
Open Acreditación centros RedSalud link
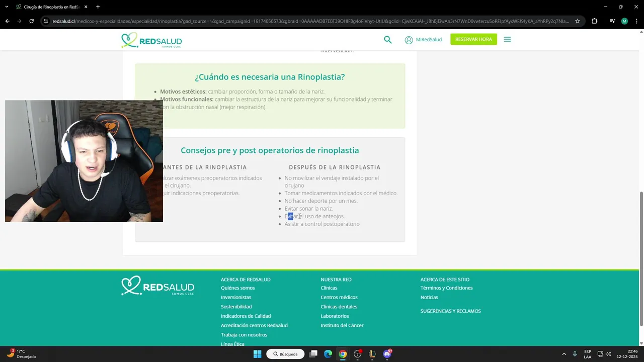pyautogui.click(x=254, y=325)
